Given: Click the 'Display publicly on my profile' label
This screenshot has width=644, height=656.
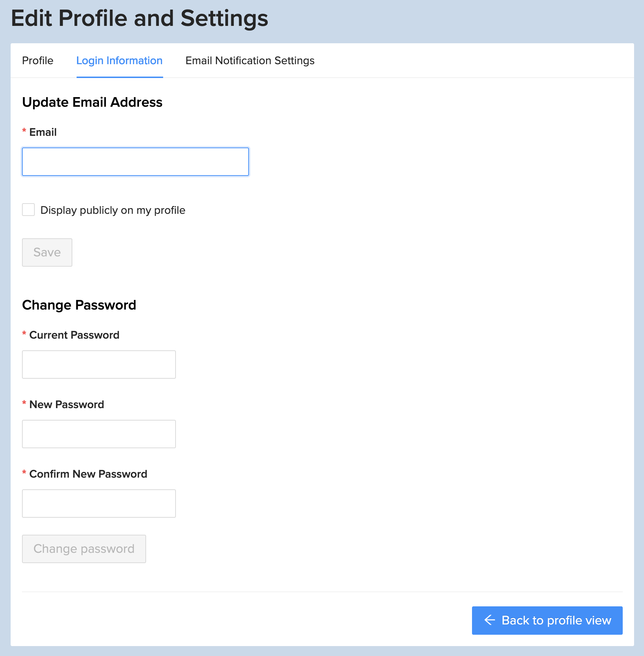Looking at the screenshot, I should [113, 210].
